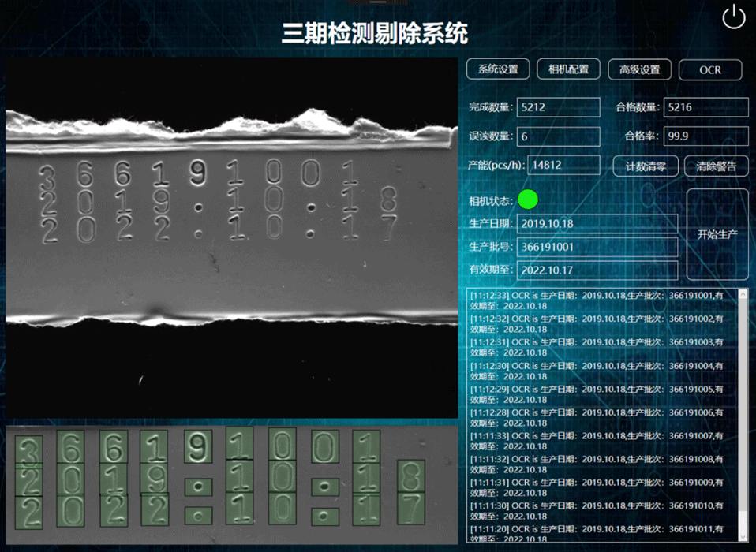The width and height of the screenshot is (756, 552).
Task: Click the recognized digit 7 box in OCR strip
Action: (x=411, y=508)
